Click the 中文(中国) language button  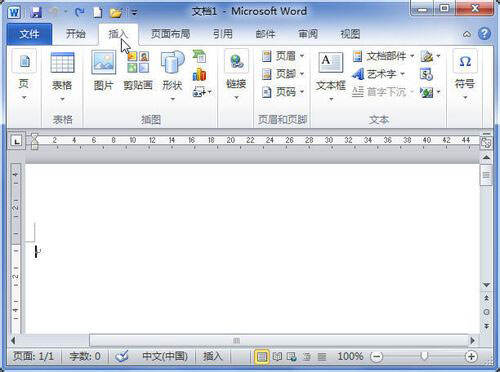click(165, 356)
